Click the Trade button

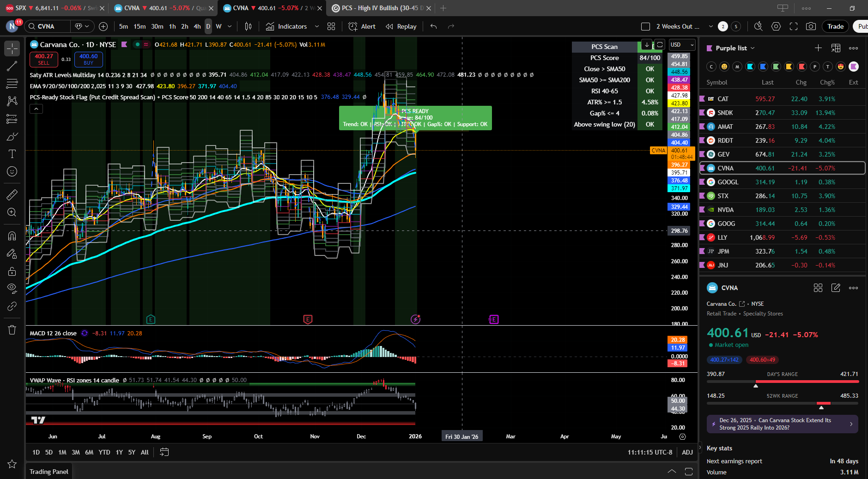pyautogui.click(x=835, y=26)
